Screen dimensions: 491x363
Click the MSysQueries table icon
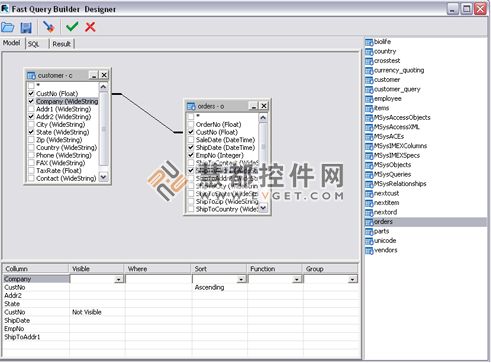tap(369, 175)
